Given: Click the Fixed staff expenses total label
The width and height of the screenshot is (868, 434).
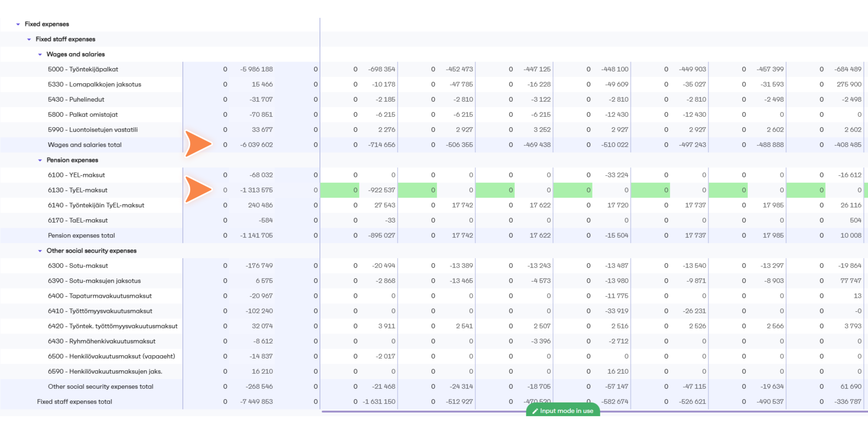Looking at the screenshot, I should click(x=74, y=402).
